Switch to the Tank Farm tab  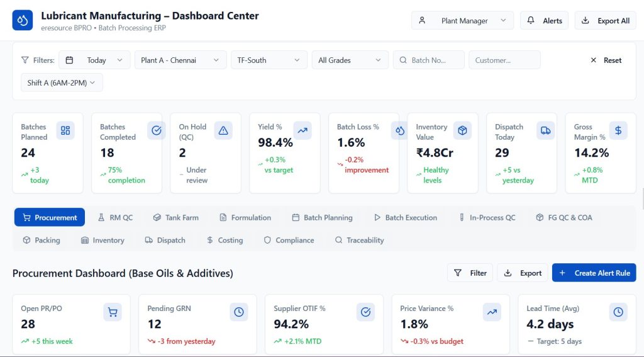(175, 218)
